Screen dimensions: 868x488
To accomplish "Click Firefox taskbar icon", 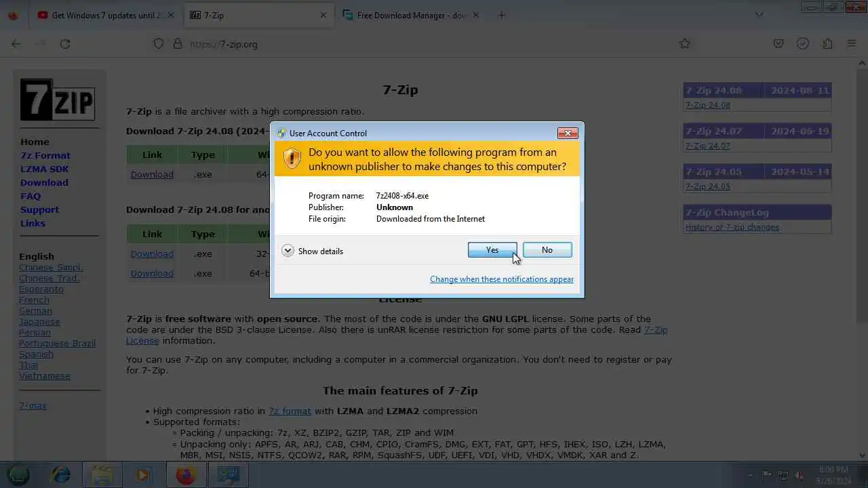I will [x=186, y=475].
